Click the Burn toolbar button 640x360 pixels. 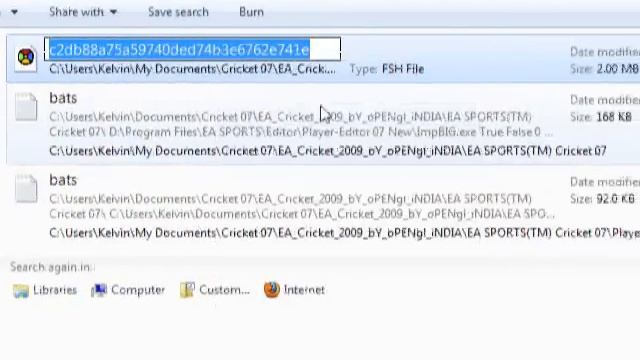[x=251, y=12]
